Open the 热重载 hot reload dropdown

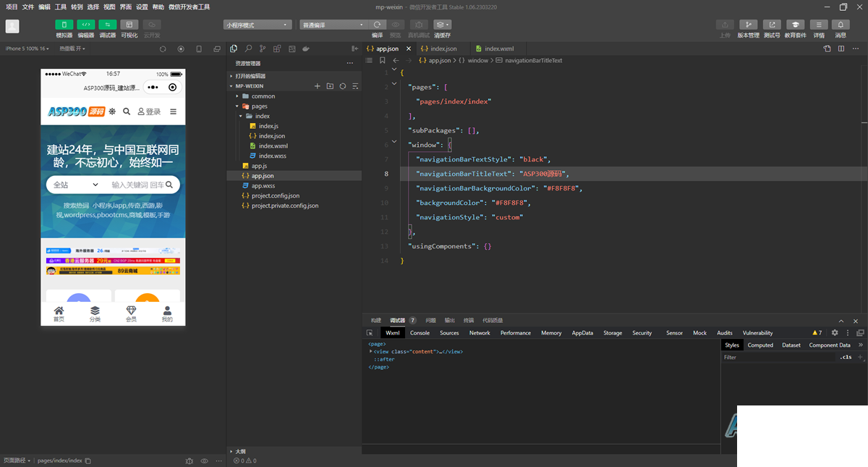[x=72, y=49]
